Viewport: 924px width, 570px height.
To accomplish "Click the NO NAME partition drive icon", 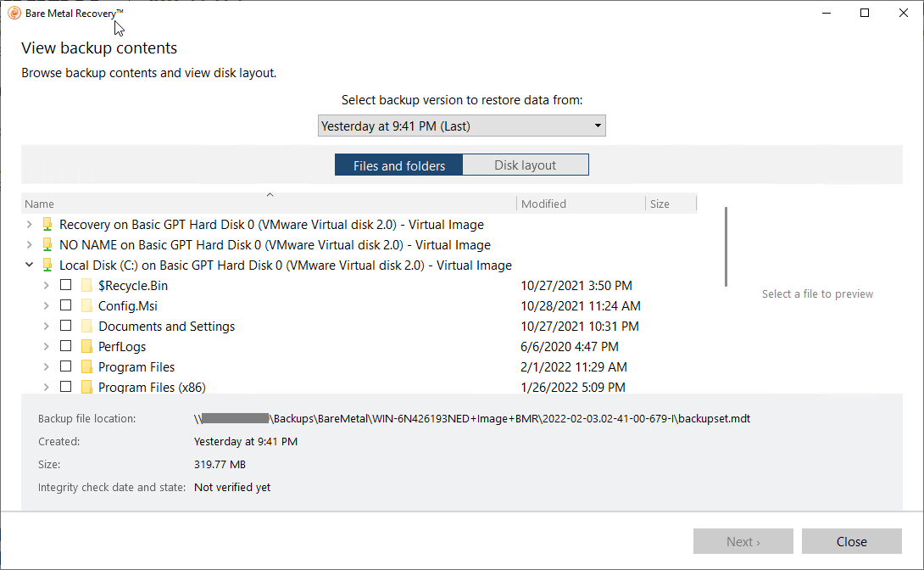I will [x=47, y=245].
